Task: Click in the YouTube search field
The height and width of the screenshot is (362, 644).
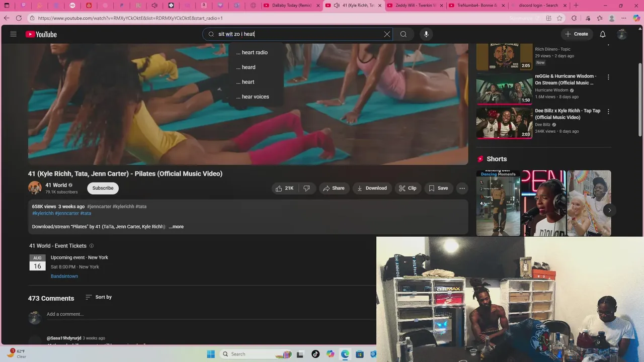Action: click(x=297, y=34)
